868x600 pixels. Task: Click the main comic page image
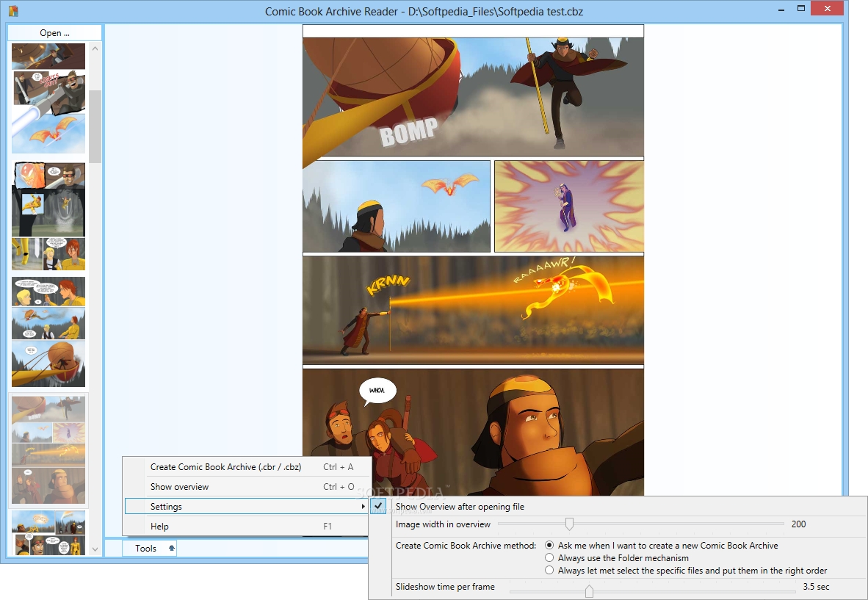click(474, 260)
